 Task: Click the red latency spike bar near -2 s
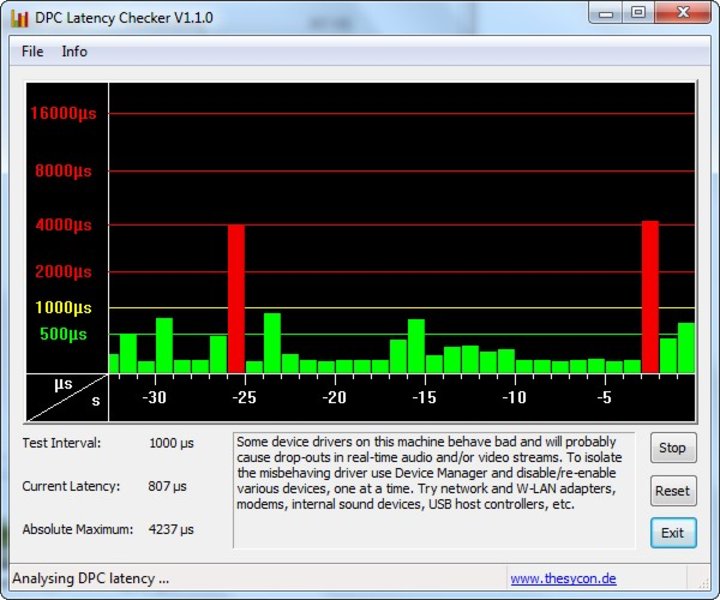(650, 297)
